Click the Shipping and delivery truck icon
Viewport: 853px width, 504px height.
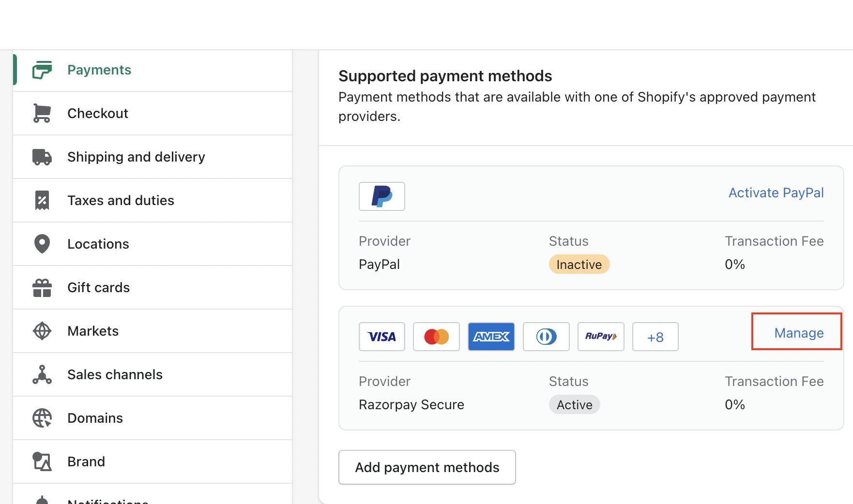click(42, 157)
